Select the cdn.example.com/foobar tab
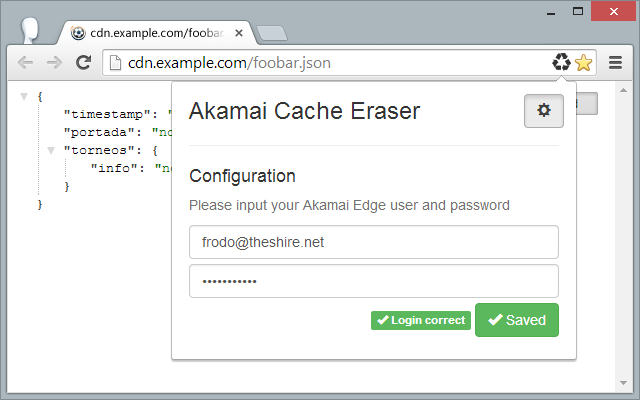This screenshot has height=400, width=640. pos(157,33)
